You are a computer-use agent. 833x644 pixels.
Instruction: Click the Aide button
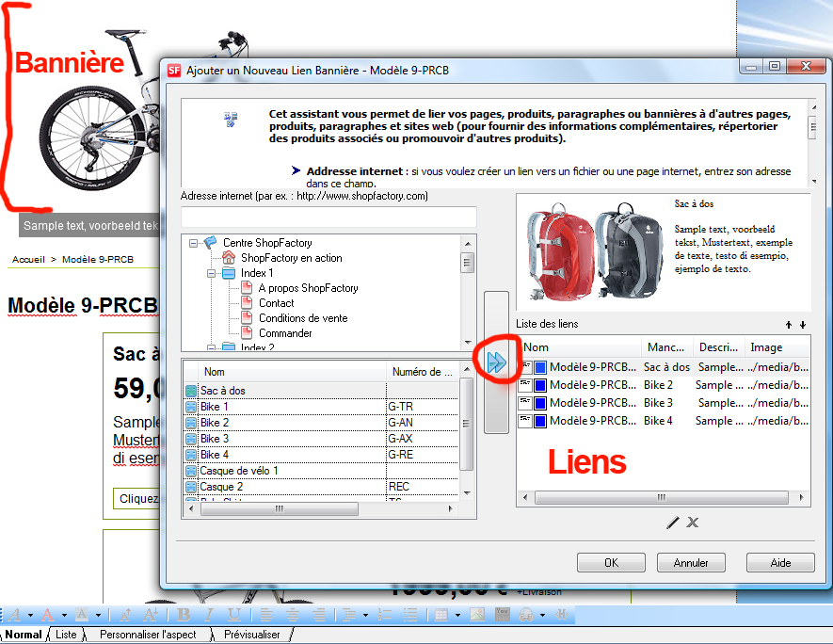(x=780, y=563)
